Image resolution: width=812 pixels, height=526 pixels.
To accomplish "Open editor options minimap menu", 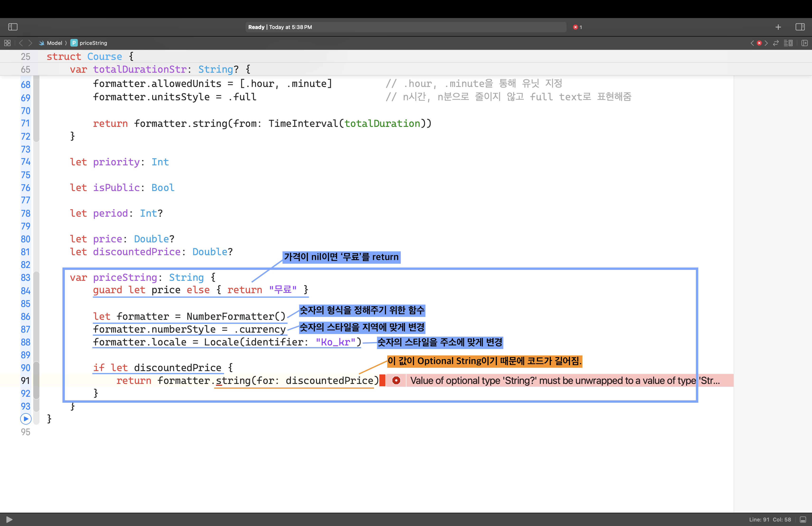I will click(788, 43).
